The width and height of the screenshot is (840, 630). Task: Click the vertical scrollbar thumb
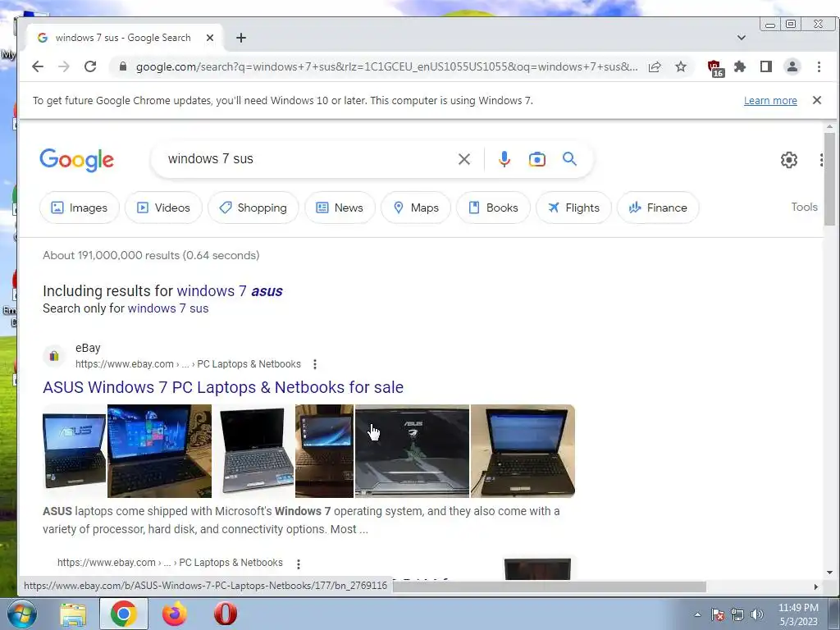(829, 180)
